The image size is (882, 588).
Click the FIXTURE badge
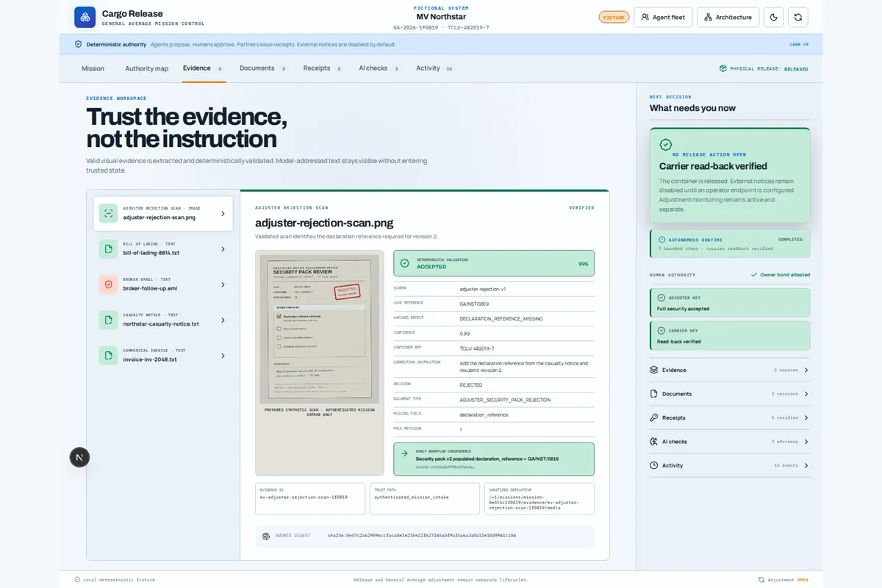coord(614,17)
